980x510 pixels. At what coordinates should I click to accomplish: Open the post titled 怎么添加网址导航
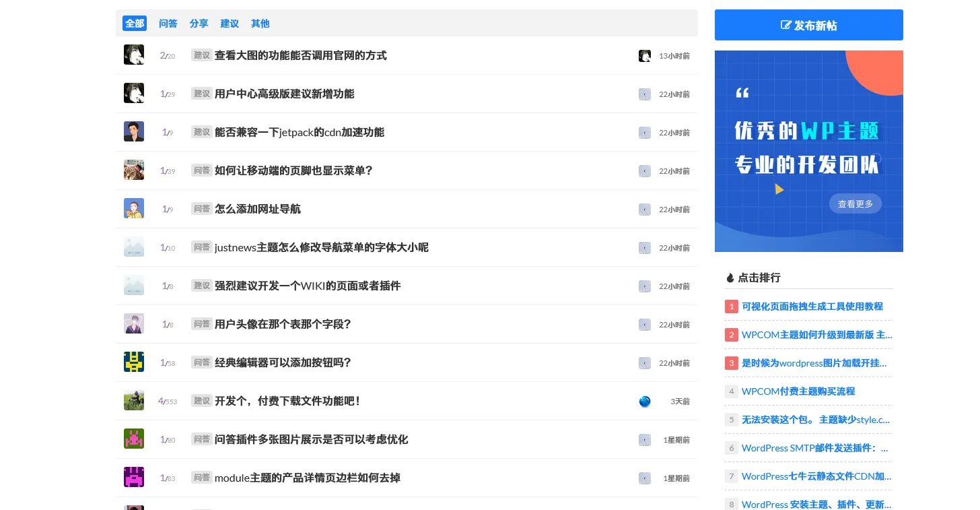257,209
